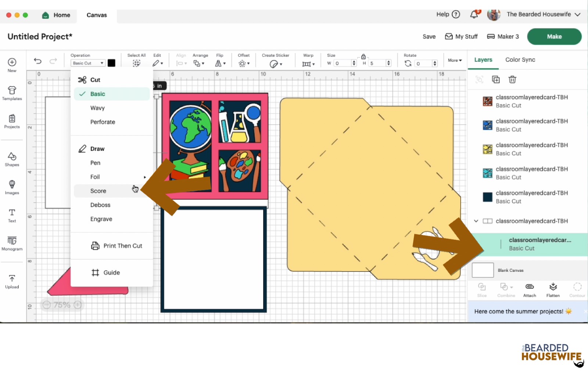This screenshot has height=374, width=588.
Task: Click the duplicate layer icon
Action: (x=496, y=79)
